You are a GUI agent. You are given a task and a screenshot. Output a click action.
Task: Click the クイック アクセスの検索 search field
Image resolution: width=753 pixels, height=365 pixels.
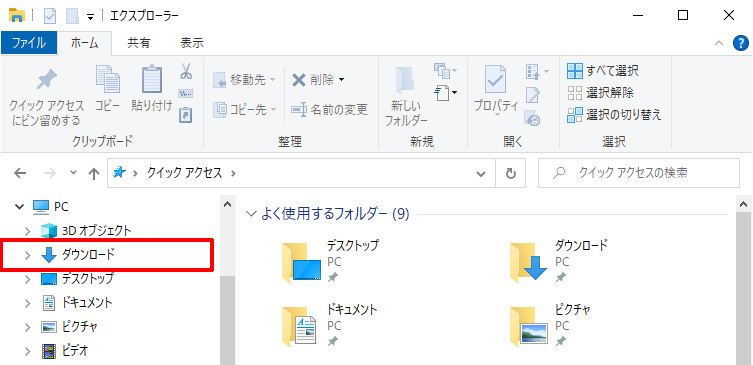pyautogui.click(x=639, y=173)
